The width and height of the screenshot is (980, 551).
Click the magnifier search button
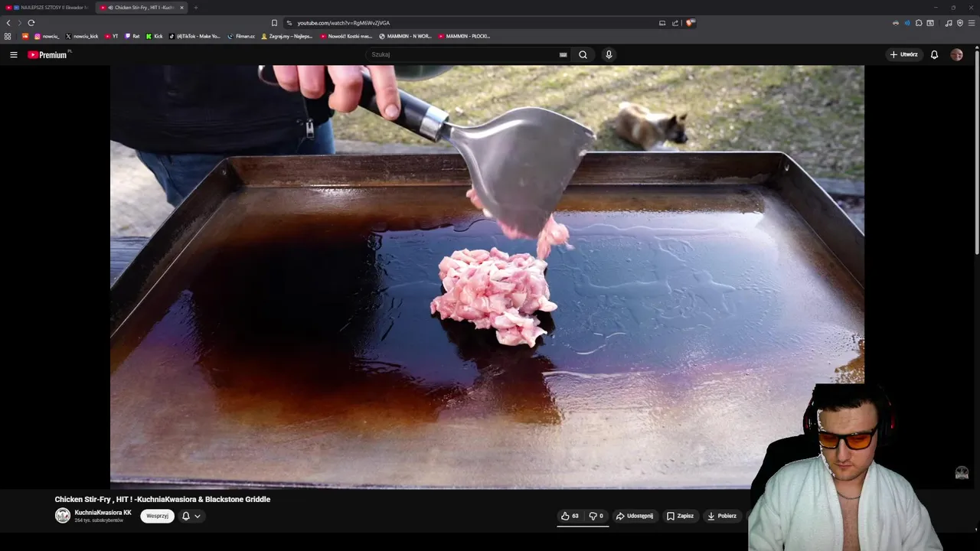pyautogui.click(x=583, y=55)
